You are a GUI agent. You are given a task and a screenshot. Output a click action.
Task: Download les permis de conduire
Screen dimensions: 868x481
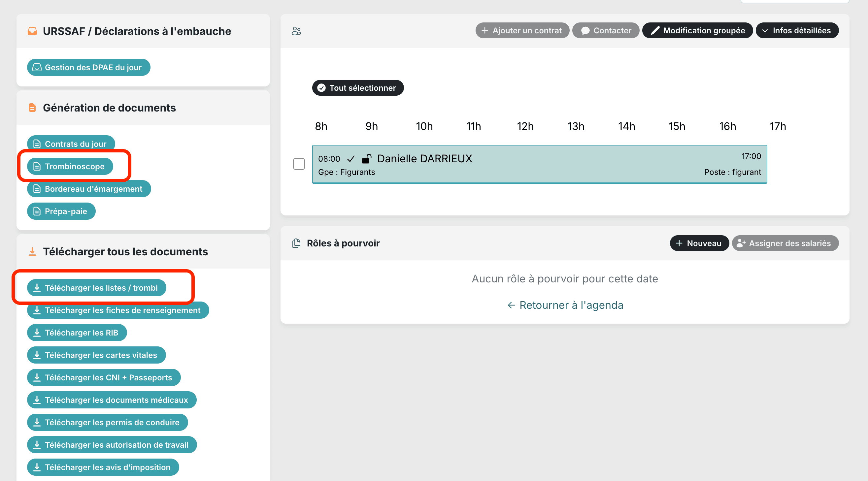[x=108, y=422]
